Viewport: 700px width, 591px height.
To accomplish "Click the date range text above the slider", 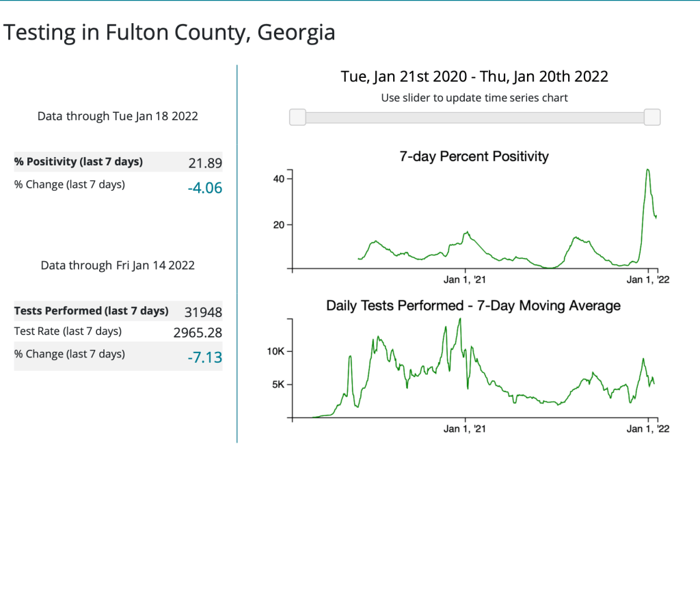I will coord(474,77).
